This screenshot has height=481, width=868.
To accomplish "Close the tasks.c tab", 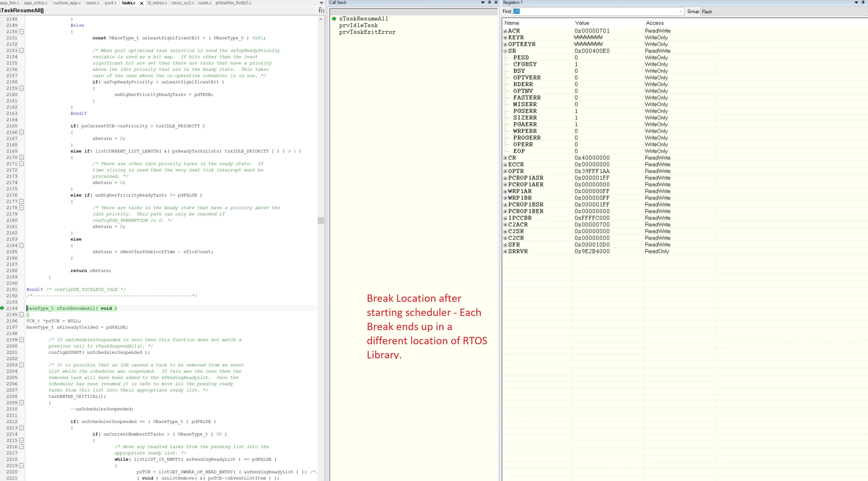I will pos(142,3).
